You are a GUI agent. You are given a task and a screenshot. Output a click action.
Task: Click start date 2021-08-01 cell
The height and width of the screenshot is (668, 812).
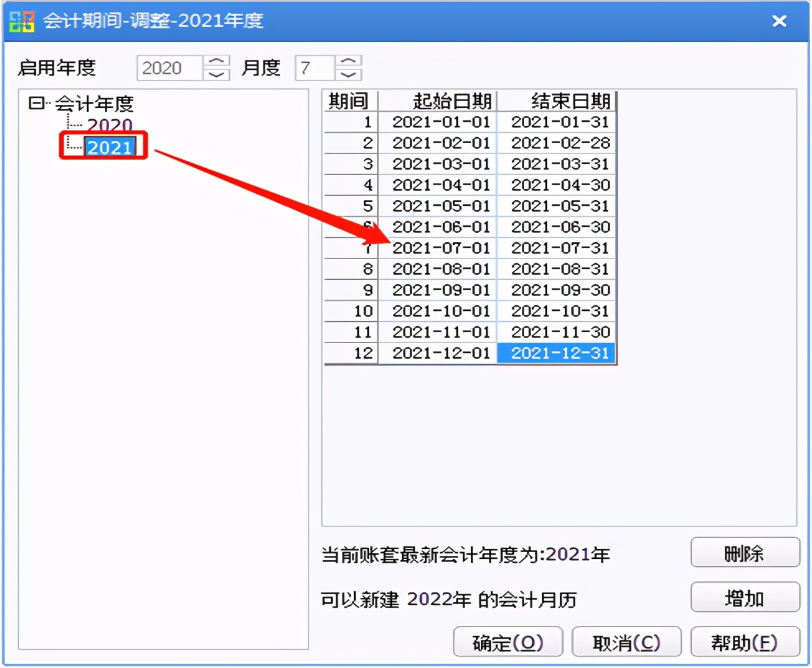click(438, 269)
